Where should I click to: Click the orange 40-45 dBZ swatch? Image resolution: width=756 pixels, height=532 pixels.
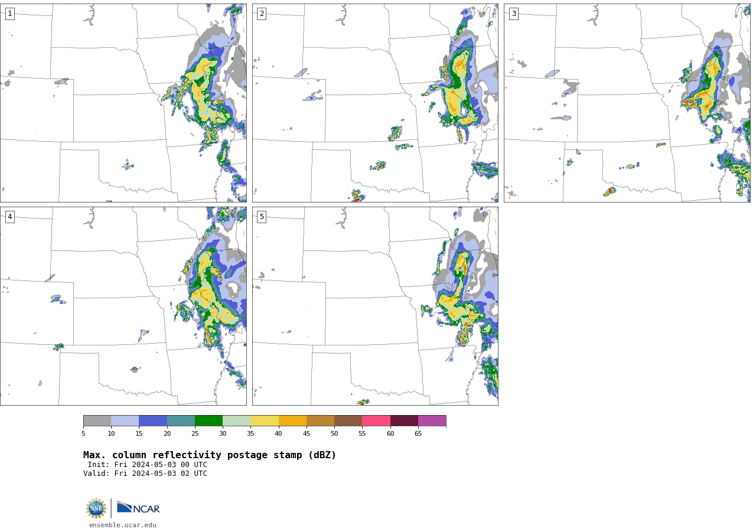coord(292,420)
